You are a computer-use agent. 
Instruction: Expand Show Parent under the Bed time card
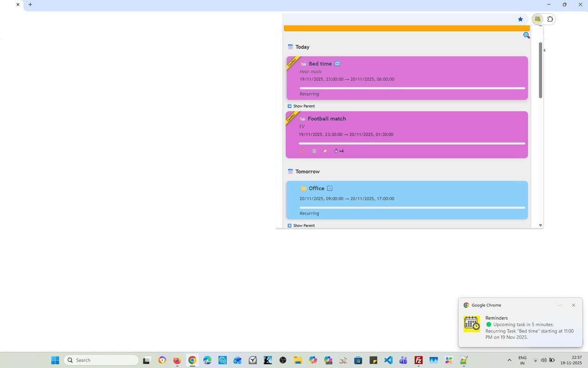pos(301,106)
